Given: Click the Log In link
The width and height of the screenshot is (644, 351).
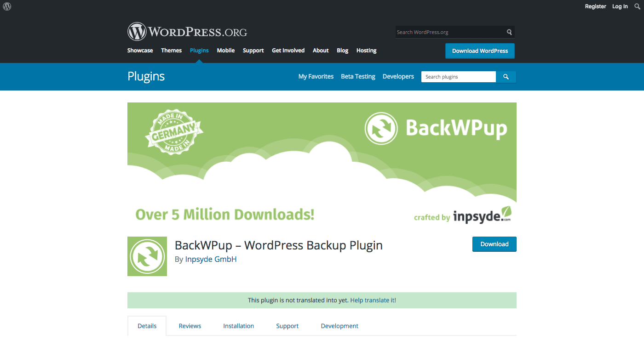Looking at the screenshot, I should pyautogui.click(x=620, y=6).
